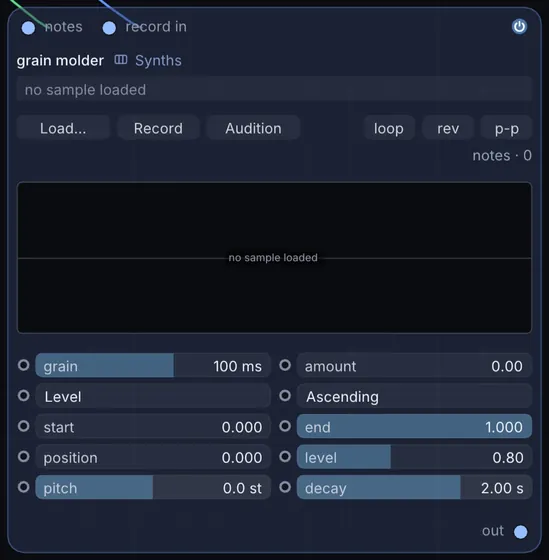Adjust the position 0.000 slider
Screen dimensions: 549x560
[x=153, y=457]
